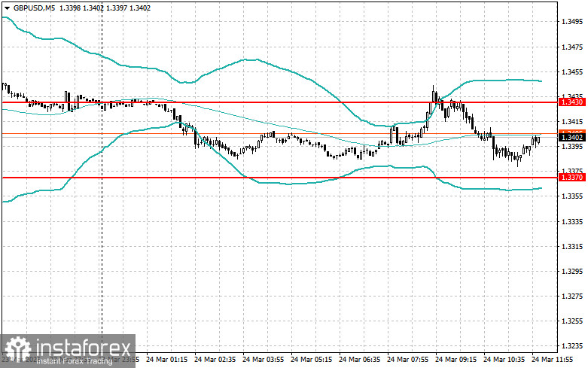Viewport: 588px width, 368px height.
Task: Click the 24 Mar 06:35 time label
Action: (360, 360)
